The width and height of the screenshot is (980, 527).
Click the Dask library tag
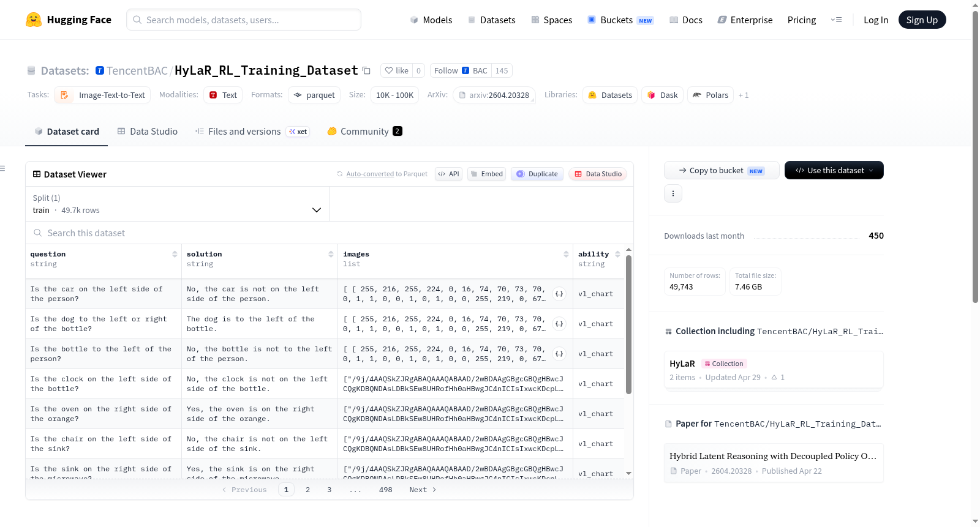(662, 95)
